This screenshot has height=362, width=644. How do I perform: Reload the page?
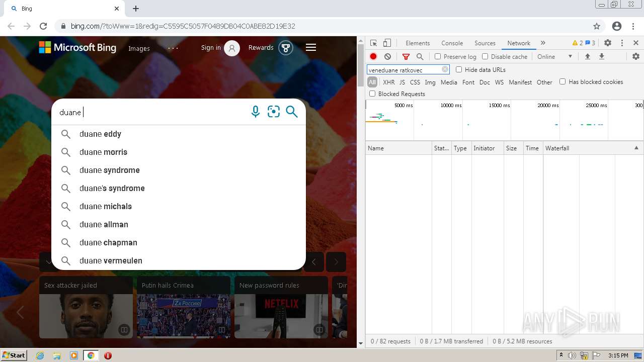pos(43,26)
